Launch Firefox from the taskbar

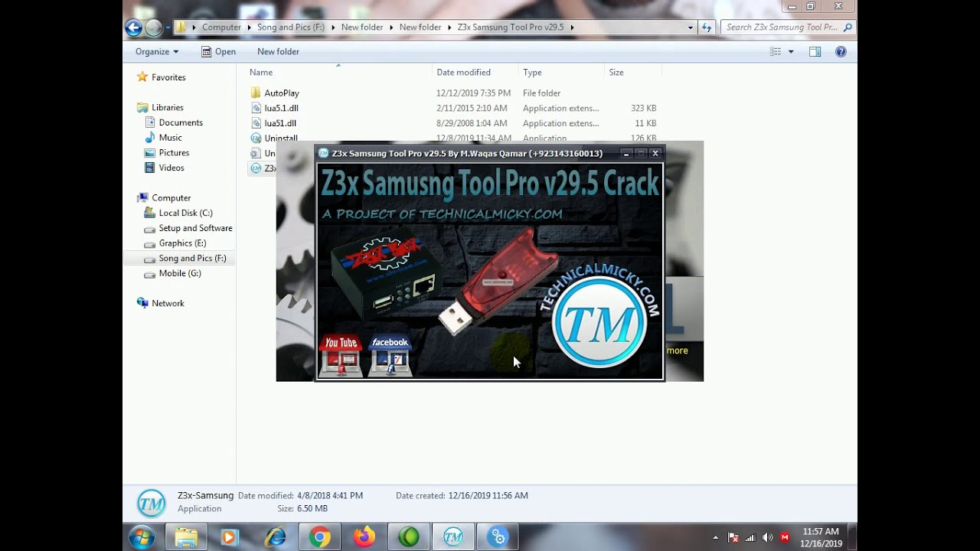[x=364, y=537]
